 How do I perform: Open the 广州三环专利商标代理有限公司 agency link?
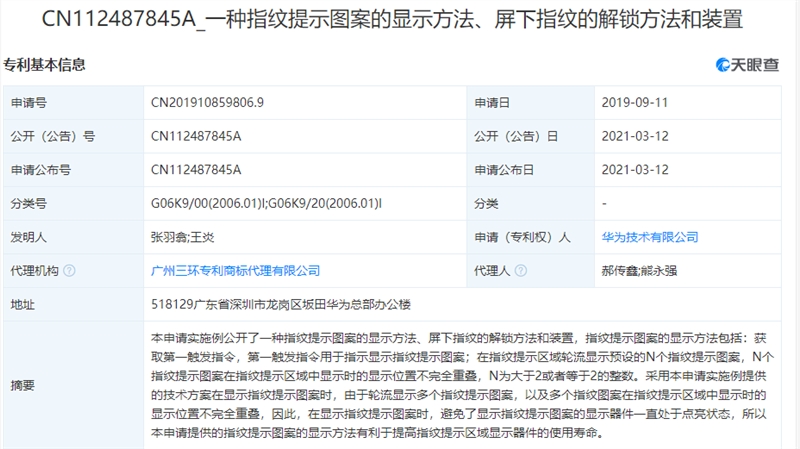click(235, 271)
